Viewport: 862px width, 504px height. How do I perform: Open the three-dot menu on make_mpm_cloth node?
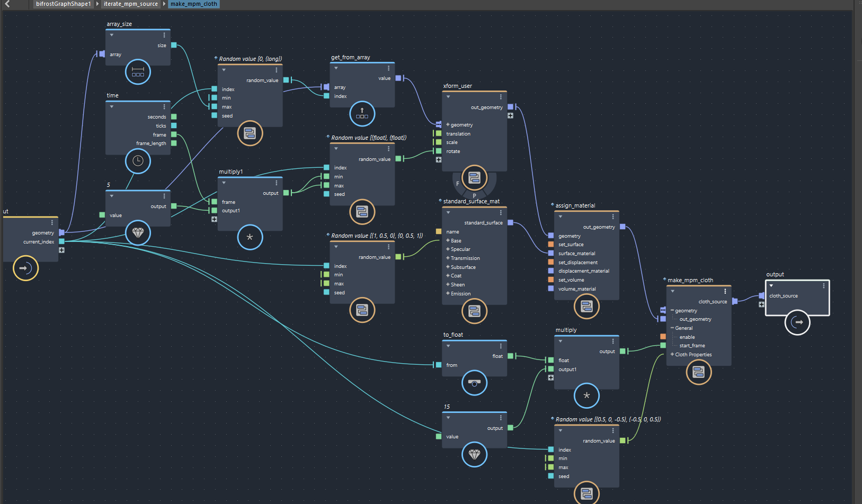pos(725,291)
